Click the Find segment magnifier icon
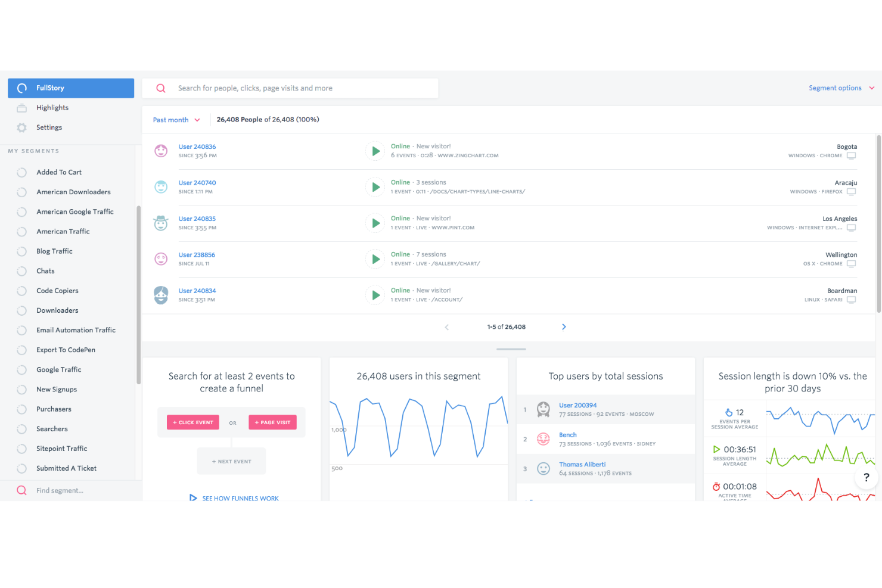This screenshot has height=588, width=882. pyautogui.click(x=21, y=490)
